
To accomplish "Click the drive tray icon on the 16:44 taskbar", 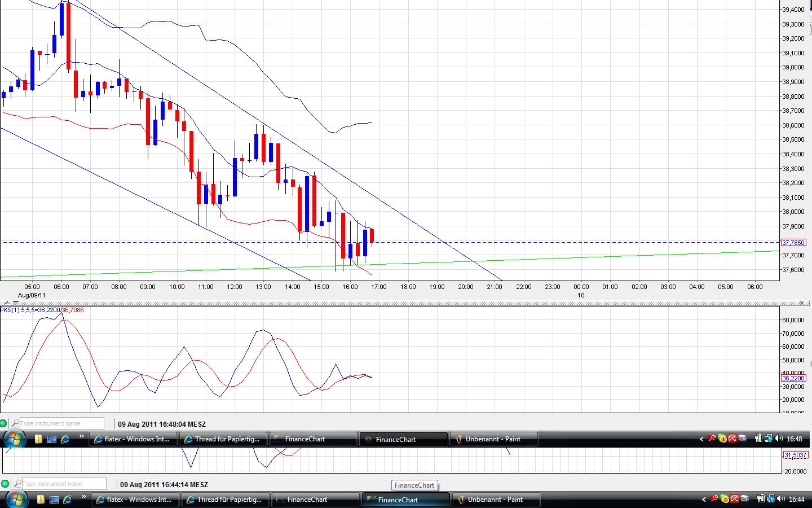I will 745,499.
